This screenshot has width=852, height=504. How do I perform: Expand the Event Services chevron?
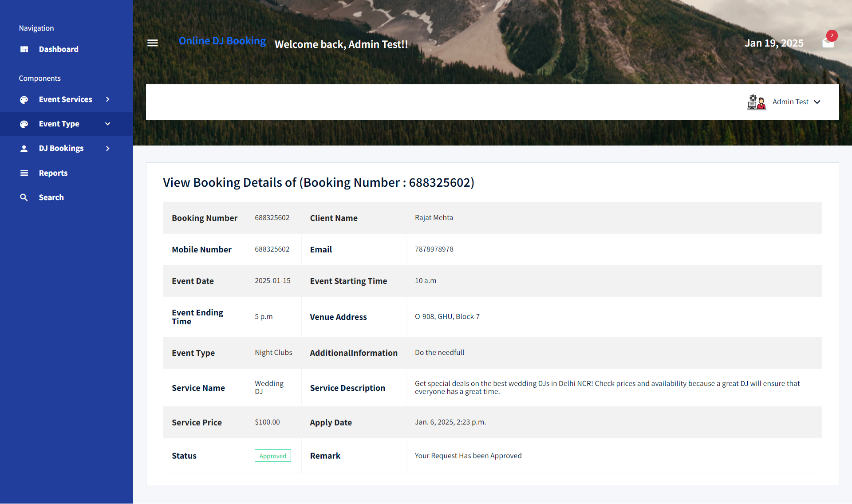(108, 99)
